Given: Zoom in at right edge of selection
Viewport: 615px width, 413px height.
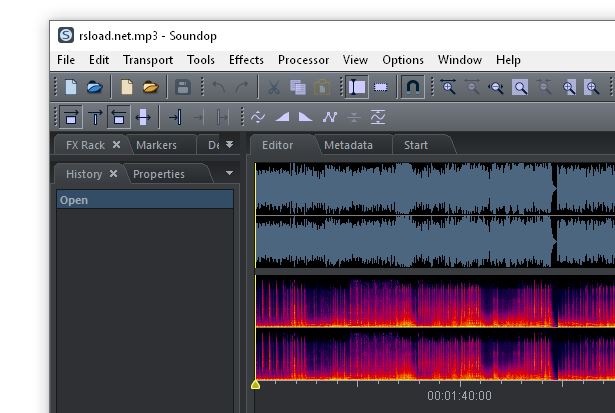Looking at the screenshot, I should tap(592, 87).
